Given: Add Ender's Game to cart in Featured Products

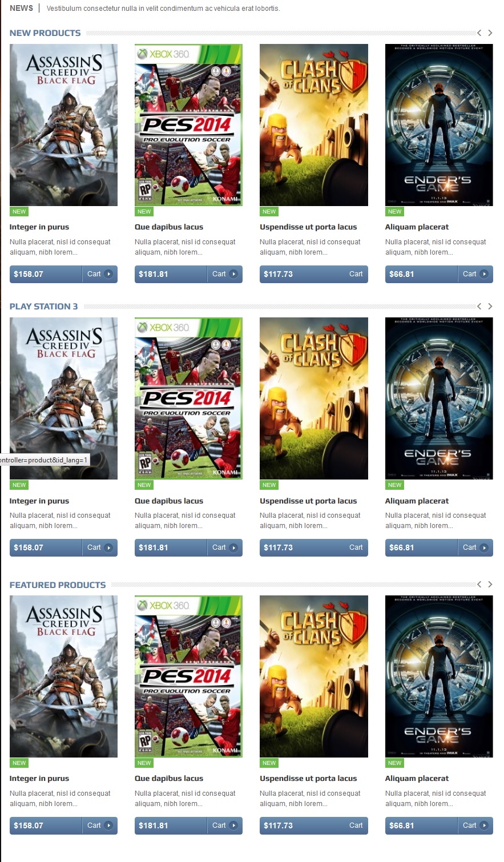Looking at the screenshot, I should [475, 825].
